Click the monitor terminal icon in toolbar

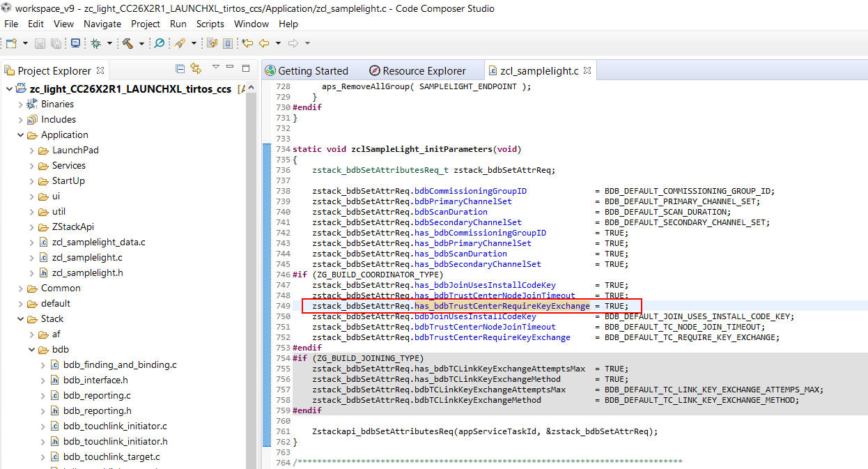tap(75, 43)
